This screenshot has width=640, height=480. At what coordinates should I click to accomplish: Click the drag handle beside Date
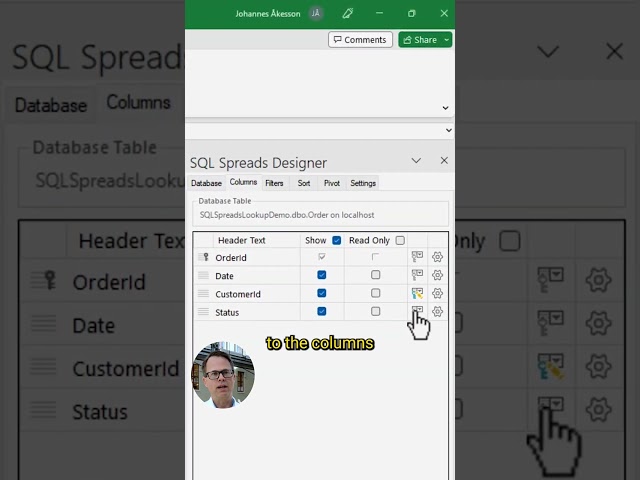pos(203,275)
